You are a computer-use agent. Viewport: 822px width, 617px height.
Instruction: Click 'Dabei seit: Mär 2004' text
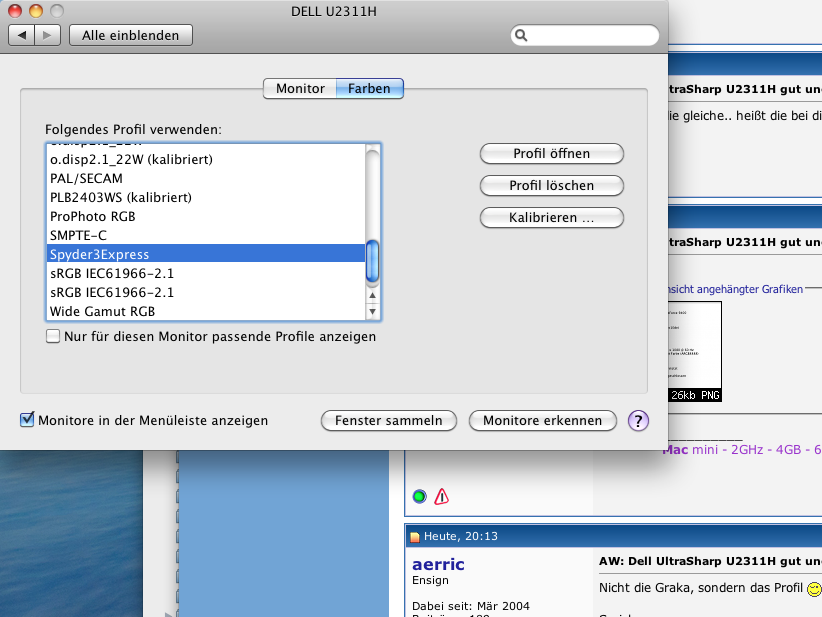click(471, 606)
